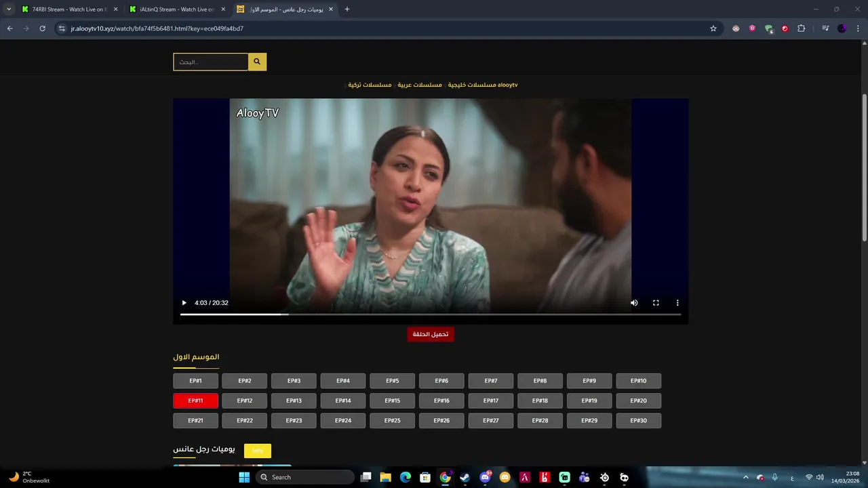Select episode EP#3
Viewport: 868px width, 488px height.
[x=294, y=381]
